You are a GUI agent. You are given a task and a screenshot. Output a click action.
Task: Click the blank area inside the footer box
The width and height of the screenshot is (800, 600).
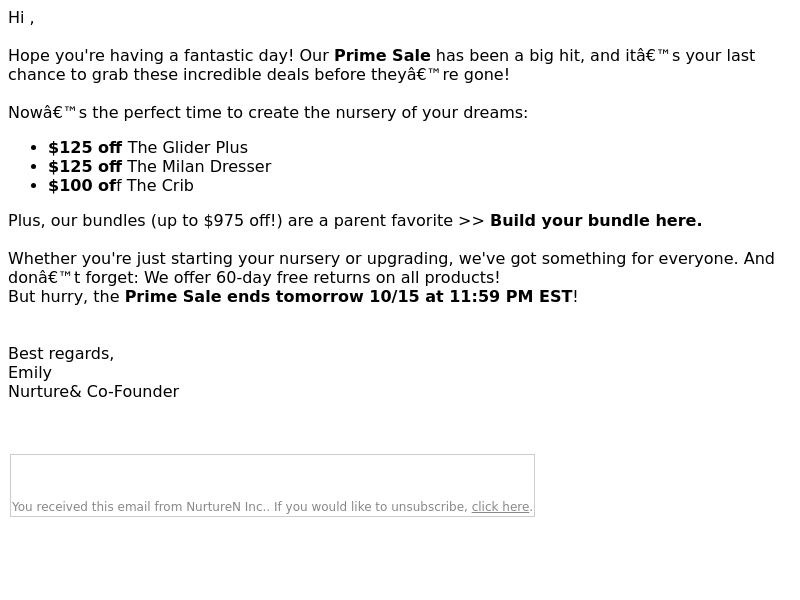[x=272, y=476]
